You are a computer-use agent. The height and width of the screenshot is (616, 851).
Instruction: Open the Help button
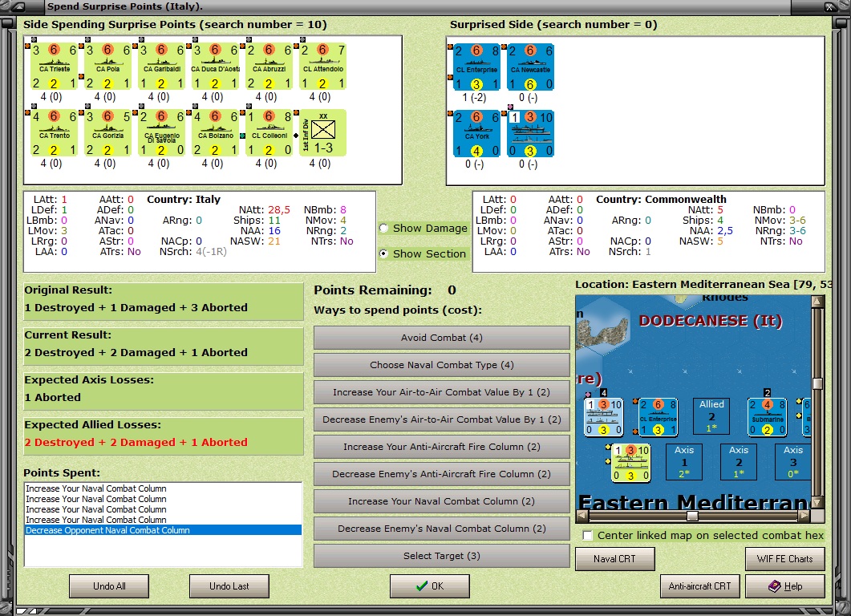(x=784, y=586)
